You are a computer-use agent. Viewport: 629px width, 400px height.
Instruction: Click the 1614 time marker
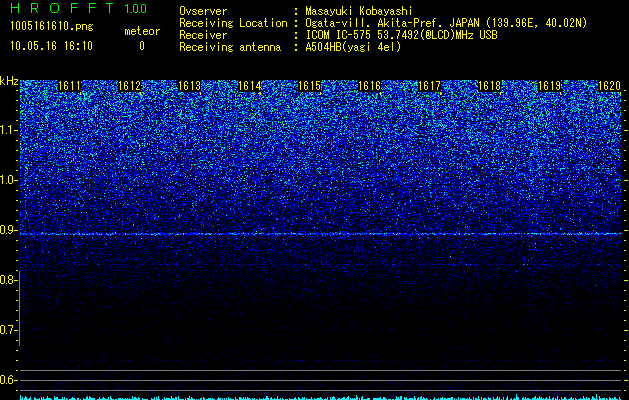pyautogui.click(x=250, y=86)
